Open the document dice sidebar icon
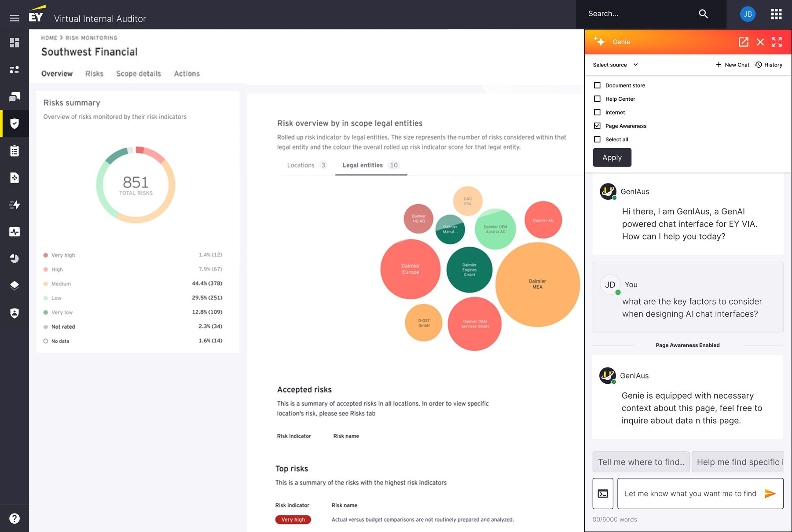792x532 pixels. [x=15, y=178]
